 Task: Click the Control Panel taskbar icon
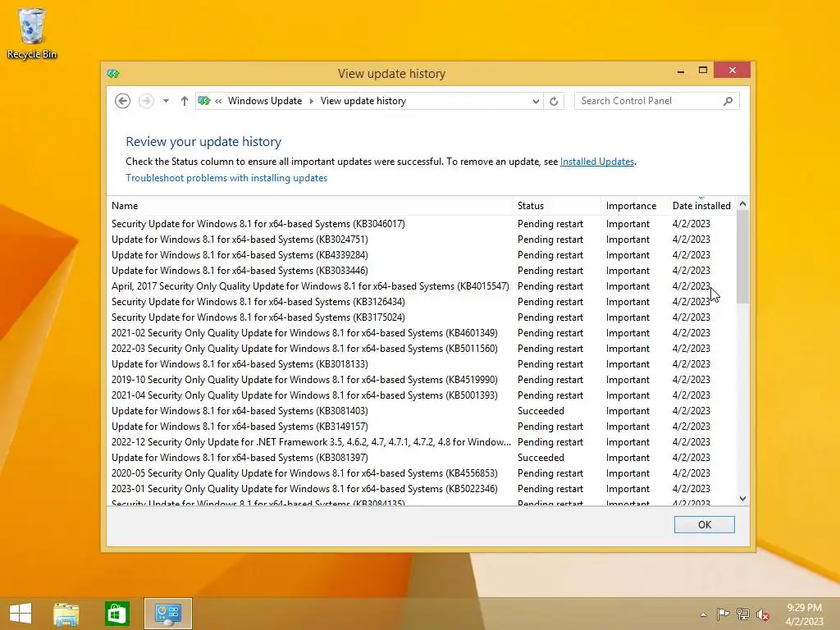pyautogui.click(x=167, y=614)
